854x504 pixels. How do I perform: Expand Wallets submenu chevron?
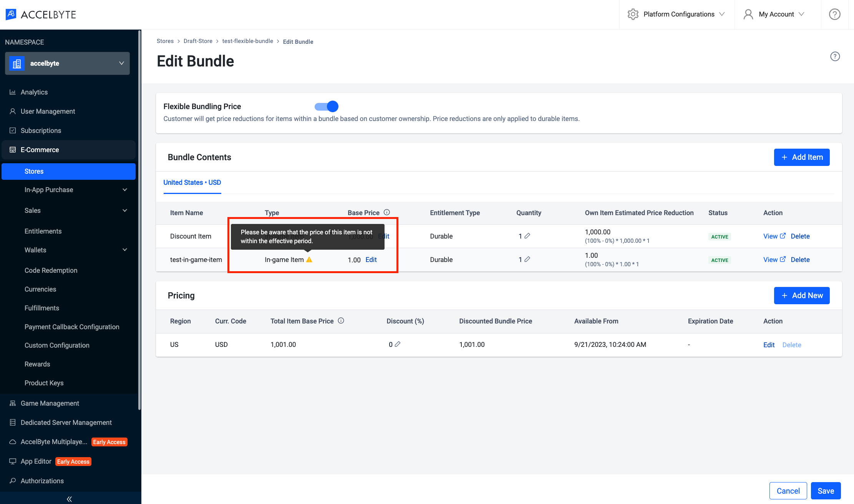click(x=125, y=250)
